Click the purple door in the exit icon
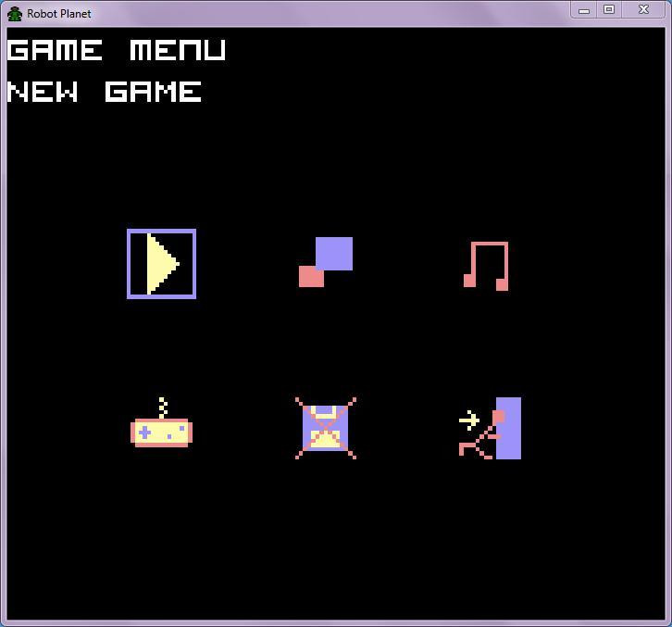 509,428
